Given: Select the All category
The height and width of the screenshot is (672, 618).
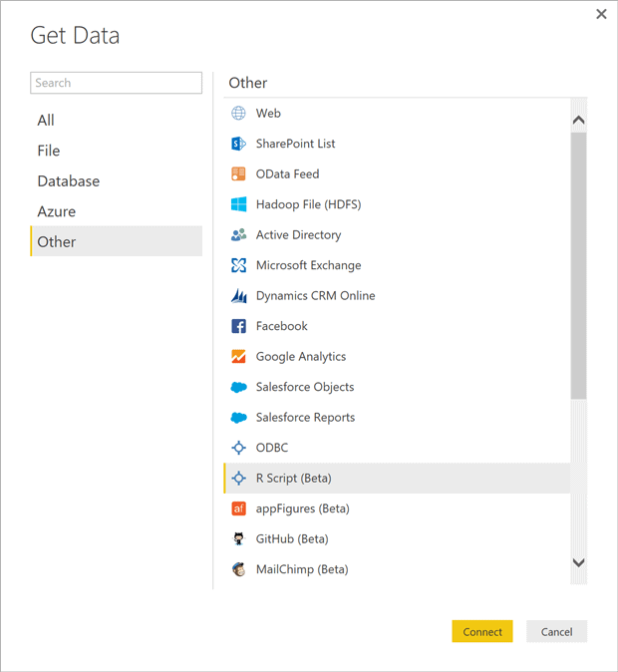Looking at the screenshot, I should pos(117,120).
